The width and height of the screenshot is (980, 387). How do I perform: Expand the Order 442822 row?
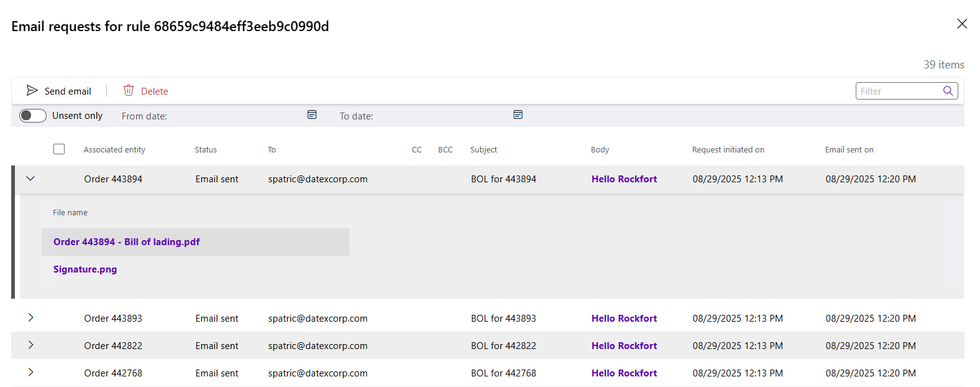point(30,345)
